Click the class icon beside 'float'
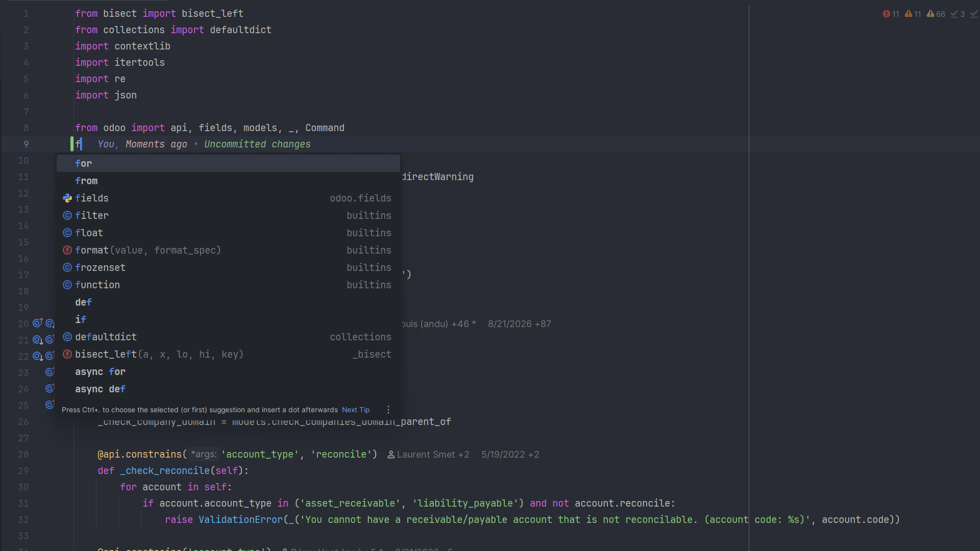Screen dimensions: 980x551 67,233
